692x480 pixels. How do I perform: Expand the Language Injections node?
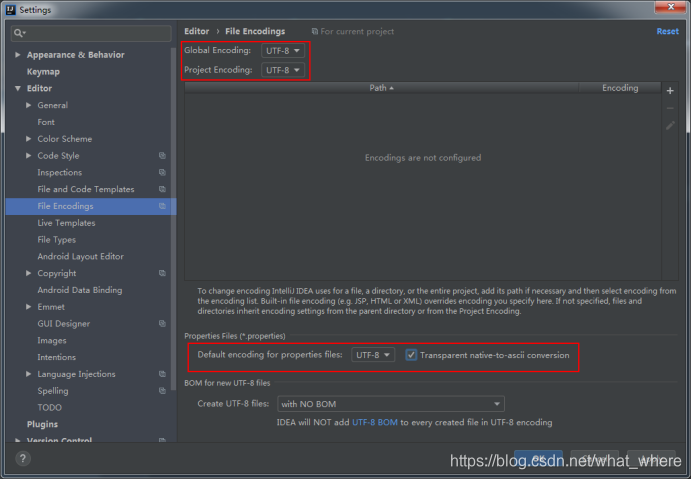(29, 374)
